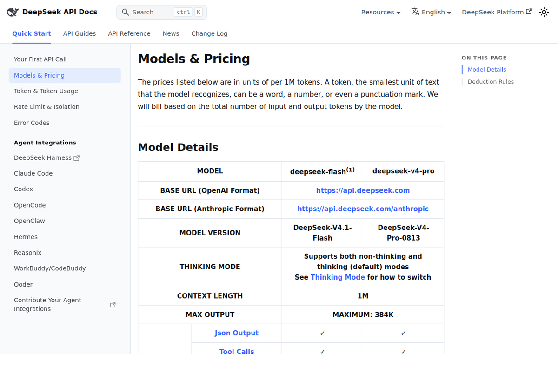Screen dimensions: 558x392
Task: Open the Change Log tab
Action: (x=209, y=33)
